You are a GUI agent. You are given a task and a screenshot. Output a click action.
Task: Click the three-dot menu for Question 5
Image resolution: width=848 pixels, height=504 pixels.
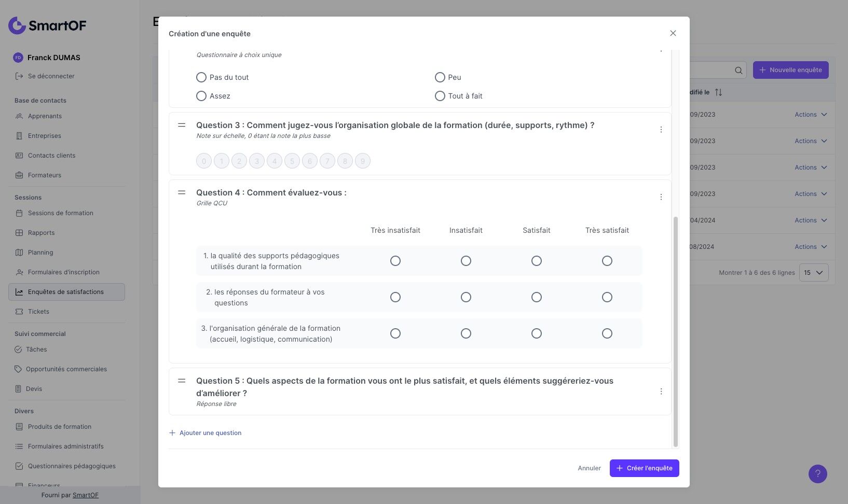(661, 391)
